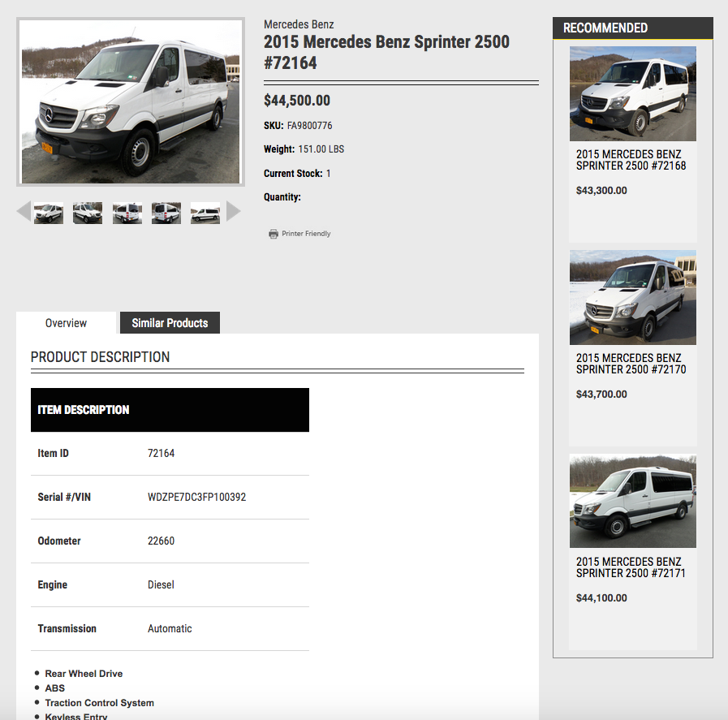728x720 pixels.
Task: Open the main Sprinter #72164 photo
Action: tap(131, 102)
